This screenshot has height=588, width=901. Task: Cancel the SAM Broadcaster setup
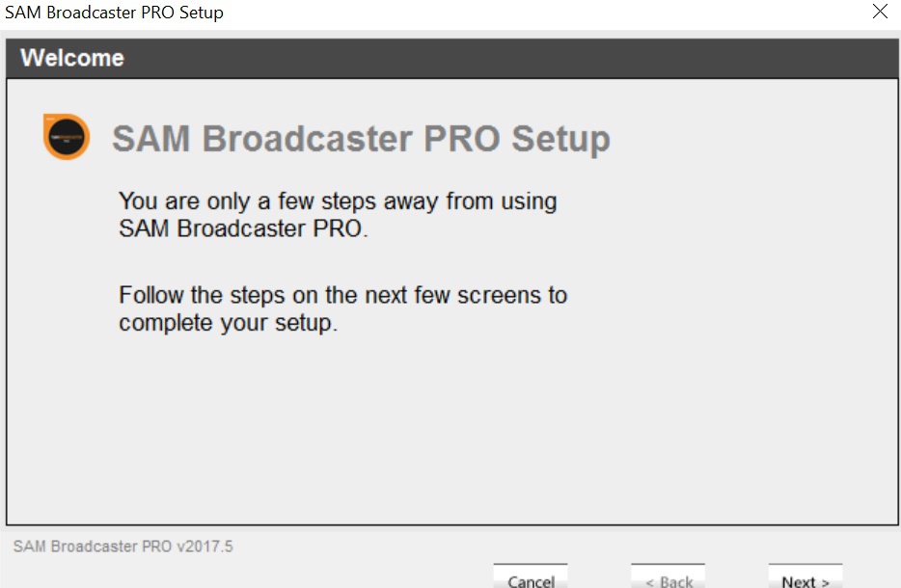pyautogui.click(x=531, y=576)
